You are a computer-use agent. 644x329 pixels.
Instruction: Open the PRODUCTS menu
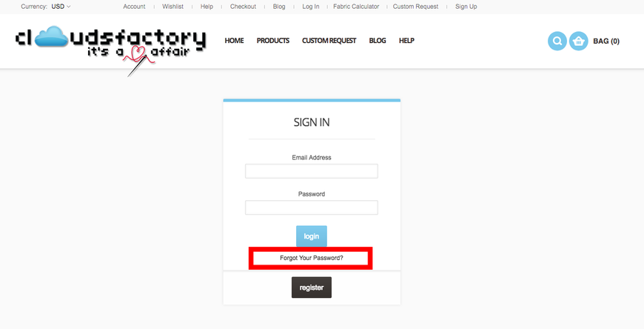(x=272, y=41)
